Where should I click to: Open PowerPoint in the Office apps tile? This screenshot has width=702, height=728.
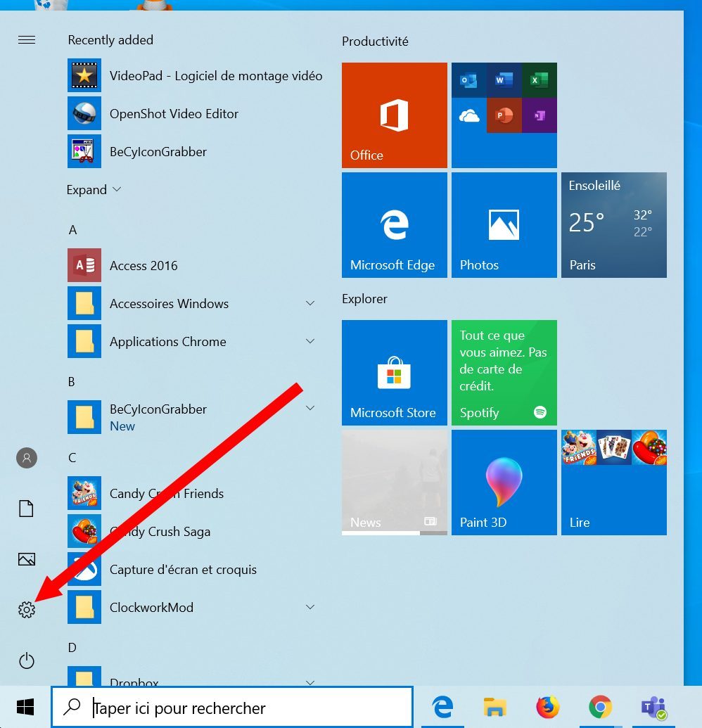coord(504,115)
